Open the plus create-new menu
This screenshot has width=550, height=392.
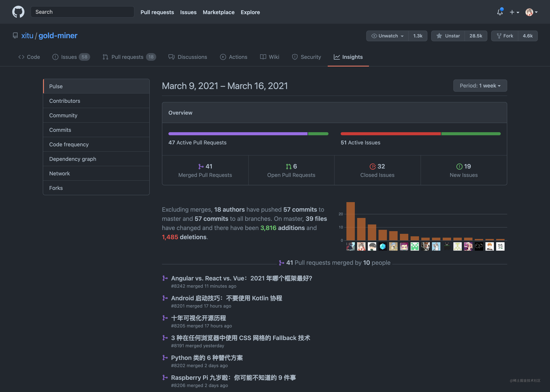[x=514, y=12]
